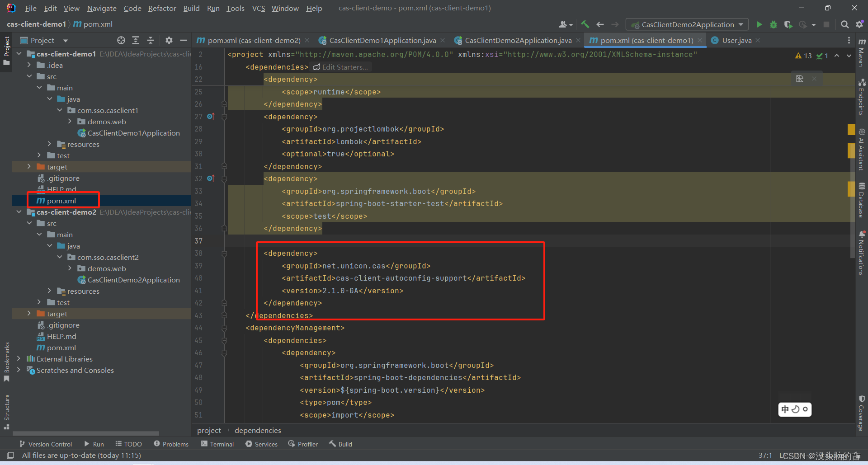The height and width of the screenshot is (465, 868).
Task: Collapse the cas-client-demo1 project node
Action: pos(19,54)
